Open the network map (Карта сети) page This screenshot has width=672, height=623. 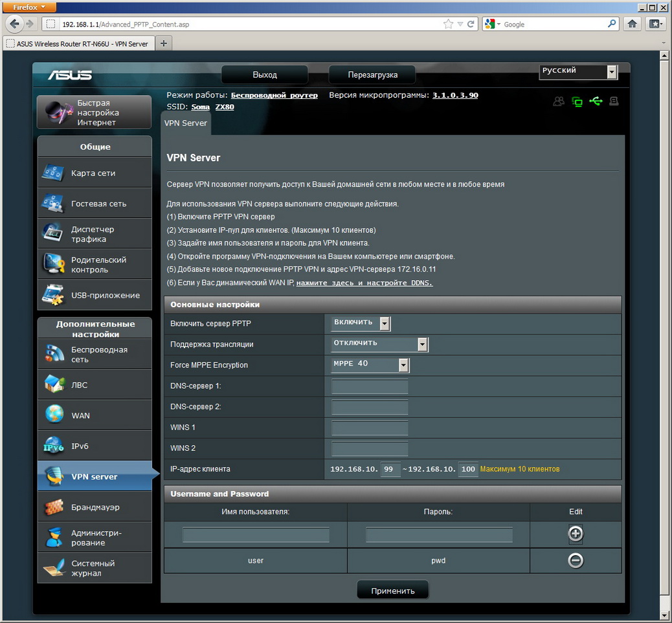95,173
